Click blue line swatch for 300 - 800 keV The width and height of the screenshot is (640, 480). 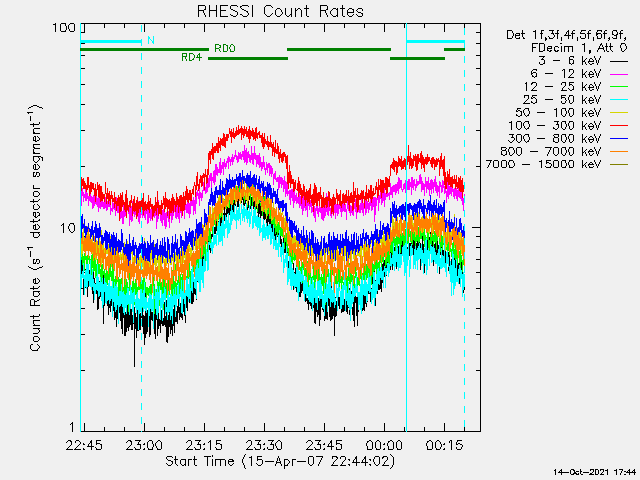click(x=619, y=139)
